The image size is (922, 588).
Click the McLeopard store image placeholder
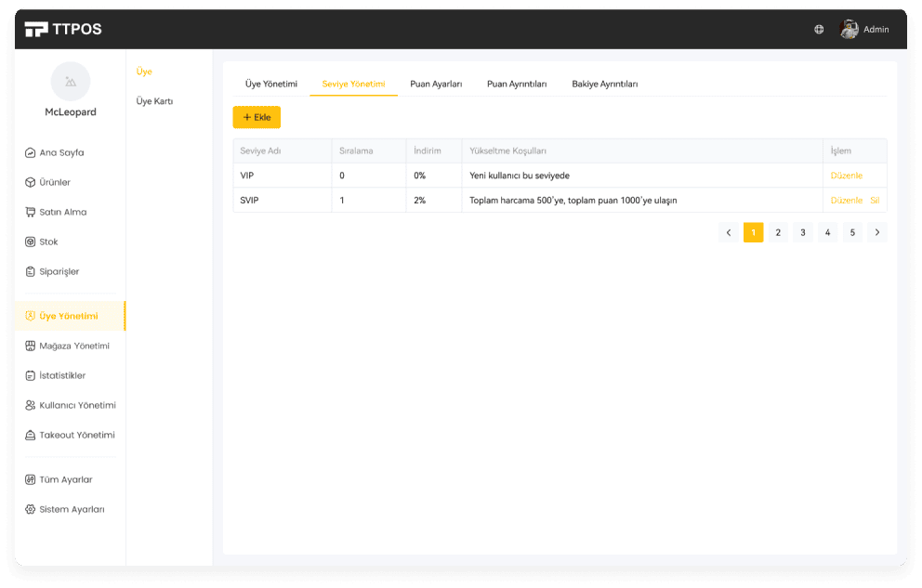pos(71,82)
